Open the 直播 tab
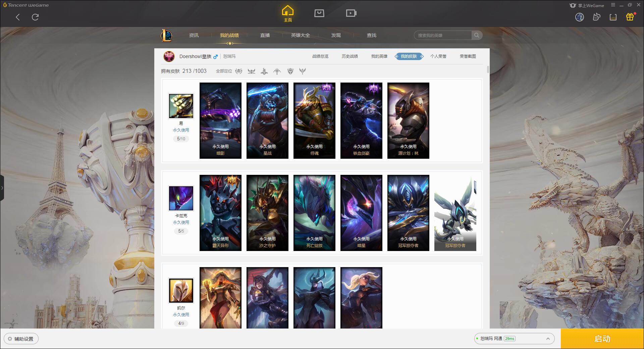This screenshot has height=349, width=644. (x=265, y=35)
